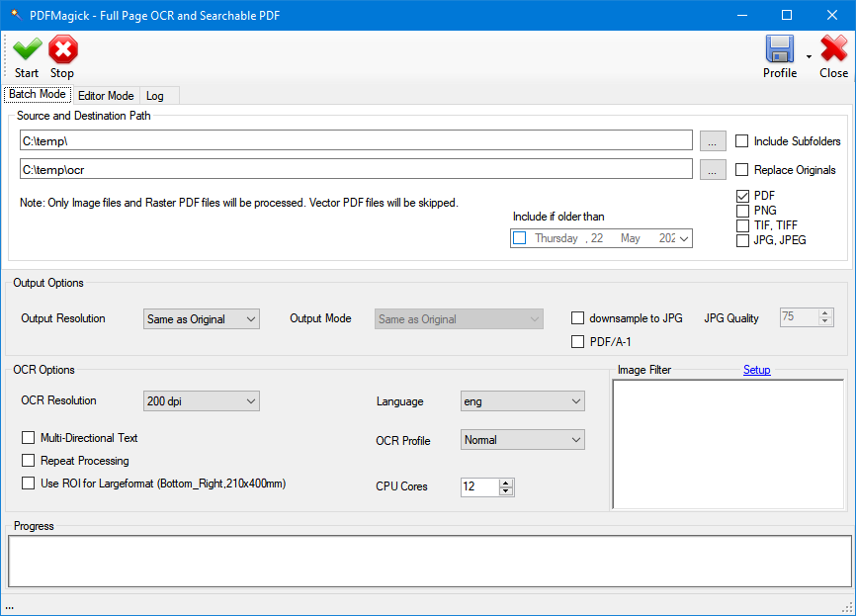This screenshot has width=856, height=616.
Task: Click the JPG Quality value field
Action: (800, 316)
